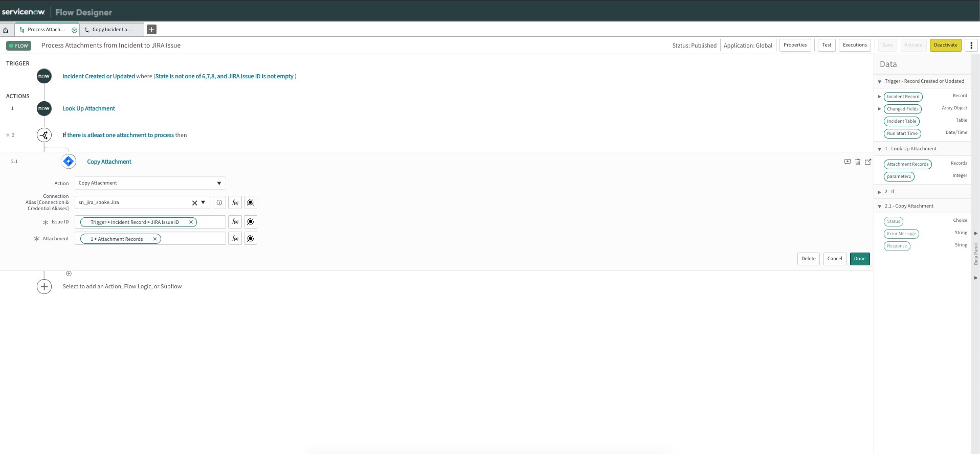Image resolution: width=980 pixels, height=454 pixels.
Task: Clear the Connection Alias value
Action: (194, 203)
